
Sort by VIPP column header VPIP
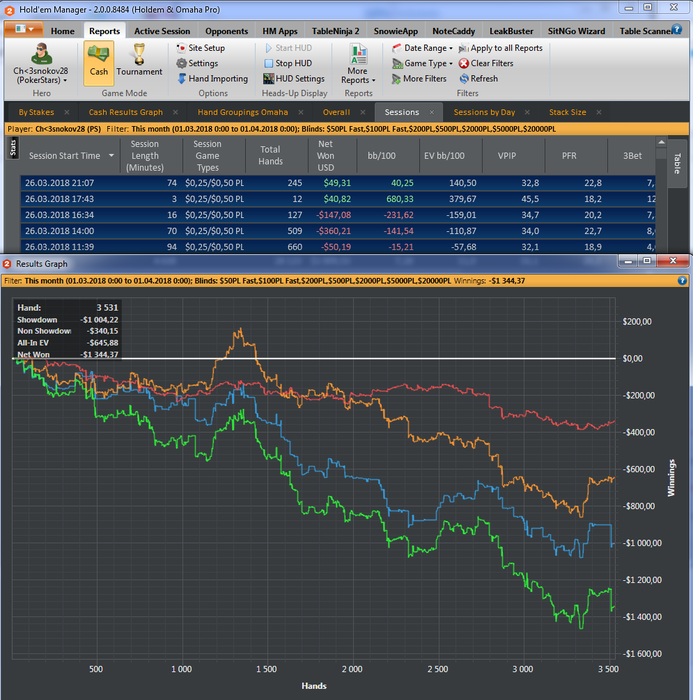click(507, 156)
